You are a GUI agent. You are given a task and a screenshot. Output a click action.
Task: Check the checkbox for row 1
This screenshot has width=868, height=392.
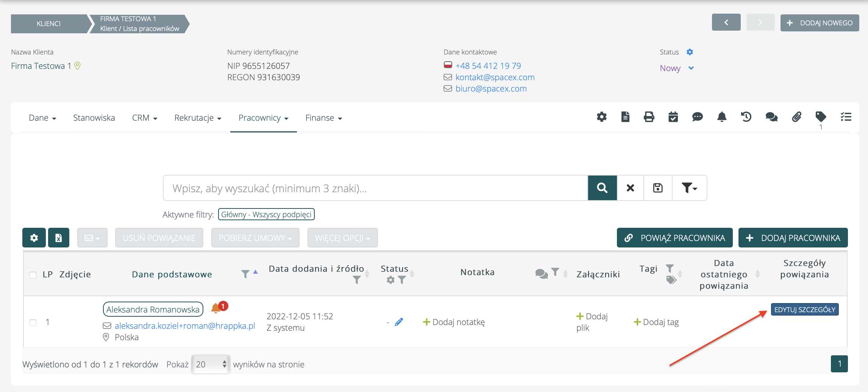click(x=33, y=322)
